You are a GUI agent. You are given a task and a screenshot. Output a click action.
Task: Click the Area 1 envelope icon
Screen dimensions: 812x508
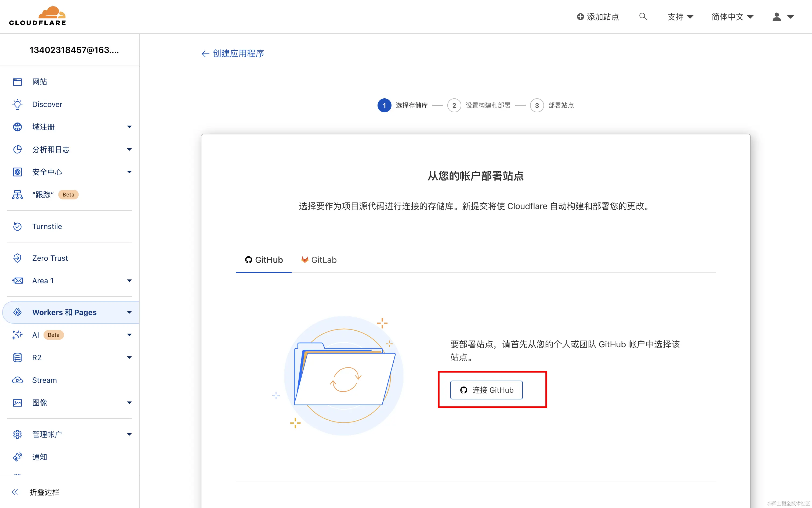[17, 281]
